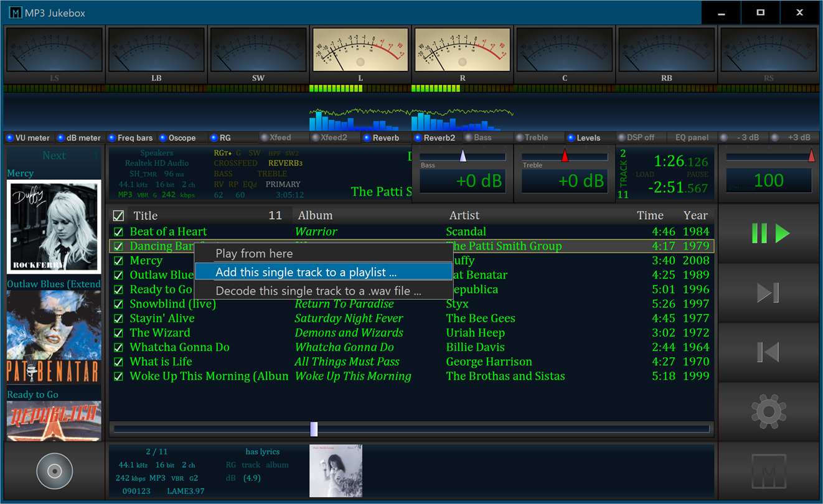Sort by the Time column header
This screenshot has height=504, width=823.
[650, 215]
